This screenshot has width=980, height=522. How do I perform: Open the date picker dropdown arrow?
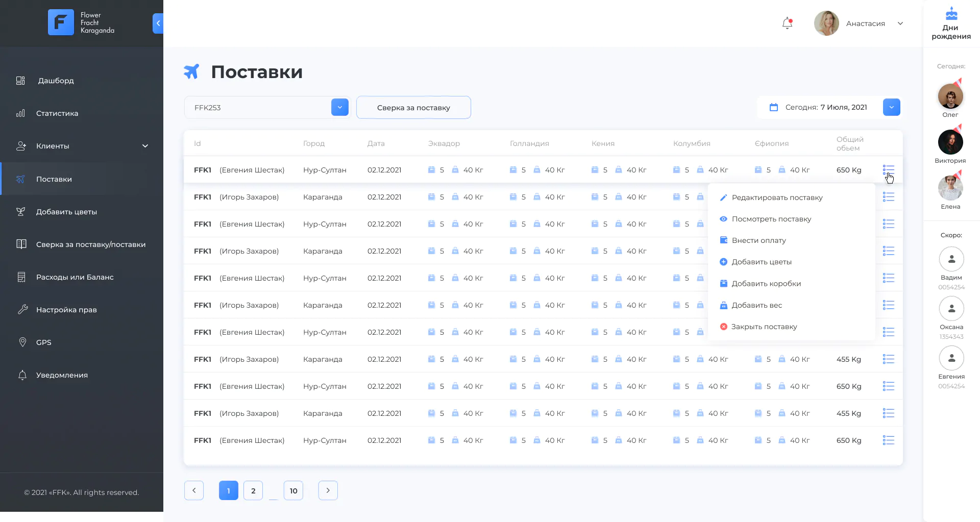pos(892,107)
